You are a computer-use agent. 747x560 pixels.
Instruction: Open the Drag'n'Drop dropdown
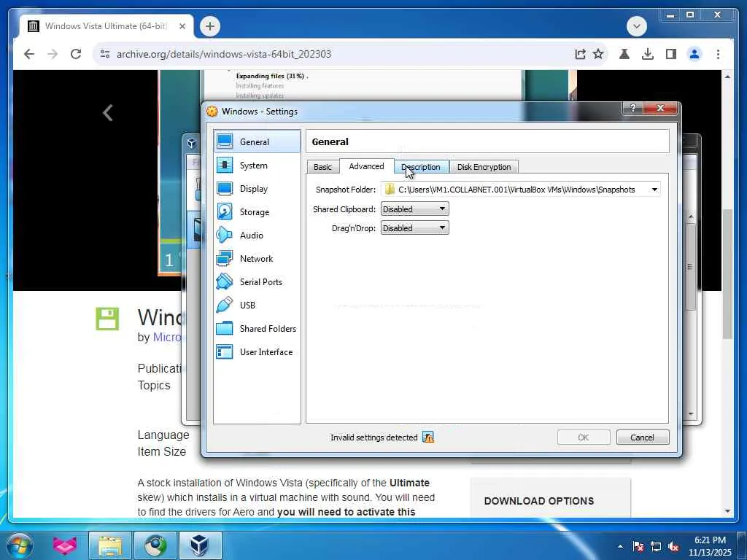coord(414,227)
